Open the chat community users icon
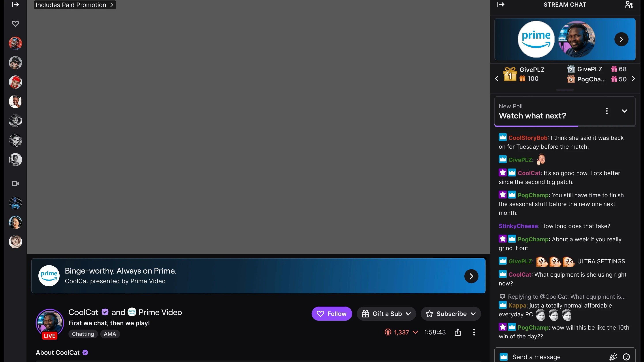644x362 pixels. [629, 4]
